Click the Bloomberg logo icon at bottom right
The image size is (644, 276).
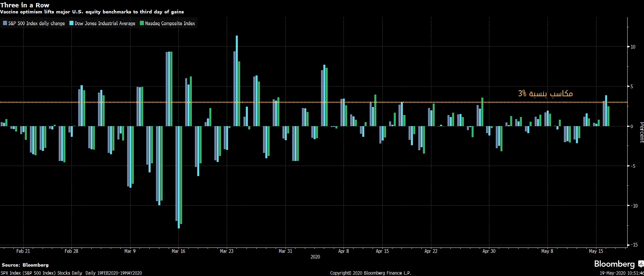pos(641,264)
